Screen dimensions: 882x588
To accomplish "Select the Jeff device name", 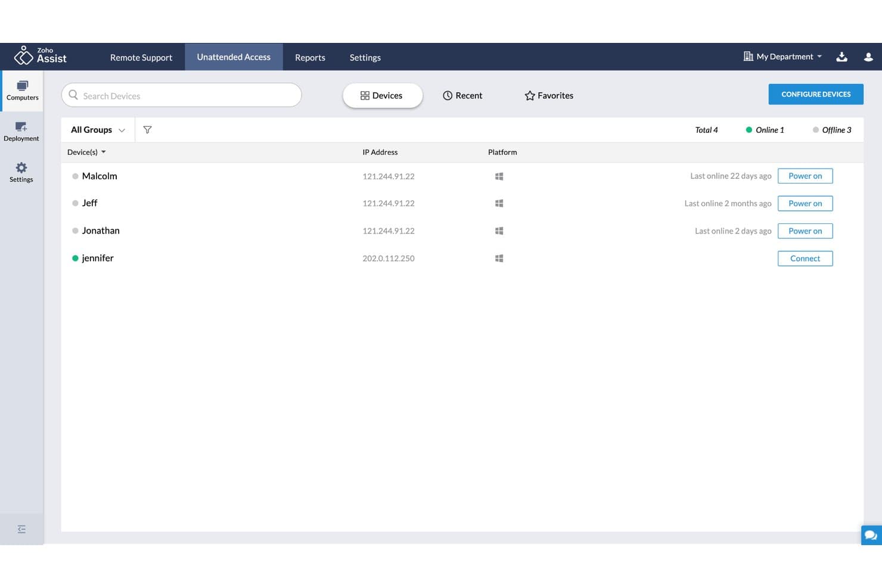I will pos(89,203).
